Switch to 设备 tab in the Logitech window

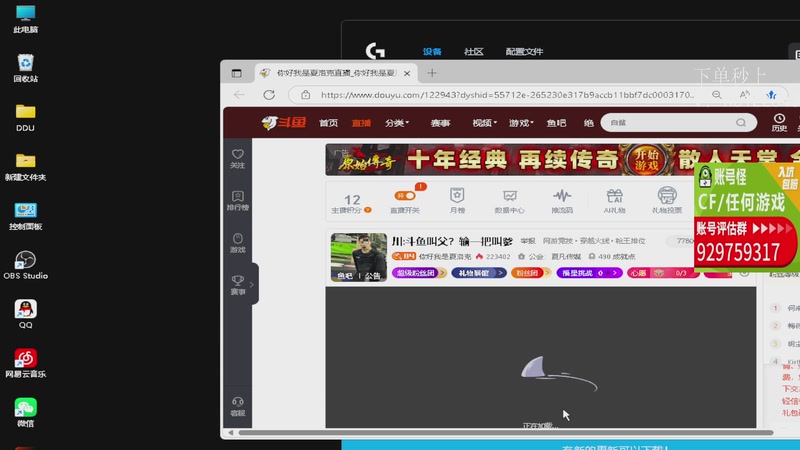coord(432,52)
